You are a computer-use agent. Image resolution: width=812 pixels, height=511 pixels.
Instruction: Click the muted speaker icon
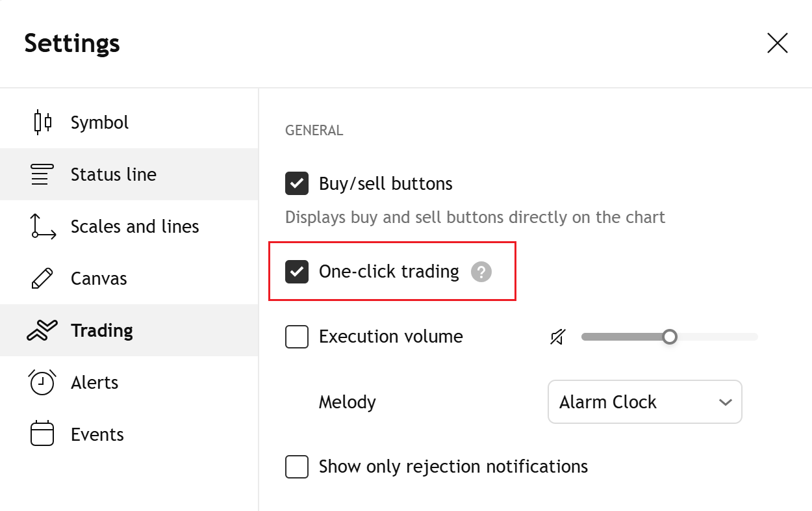tap(557, 337)
